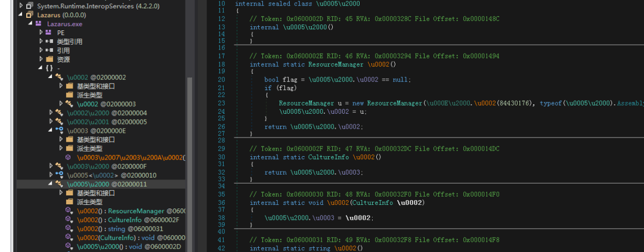
Task: Select the Lazarus.exe tree label
Action: coord(64,24)
